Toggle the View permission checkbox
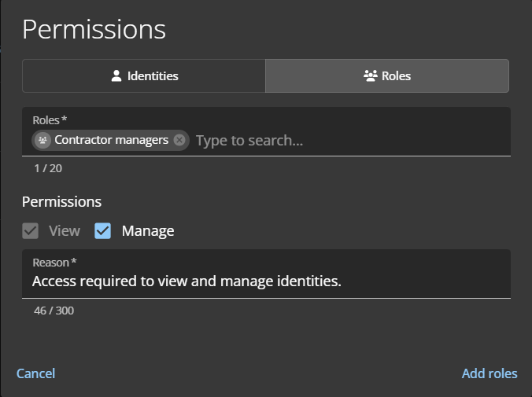 tap(31, 231)
